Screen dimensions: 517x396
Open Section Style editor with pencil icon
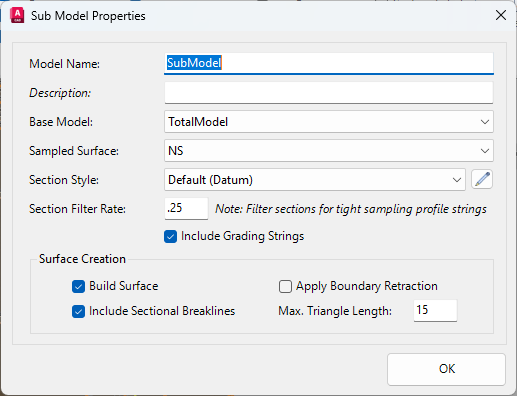(x=482, y=179)
